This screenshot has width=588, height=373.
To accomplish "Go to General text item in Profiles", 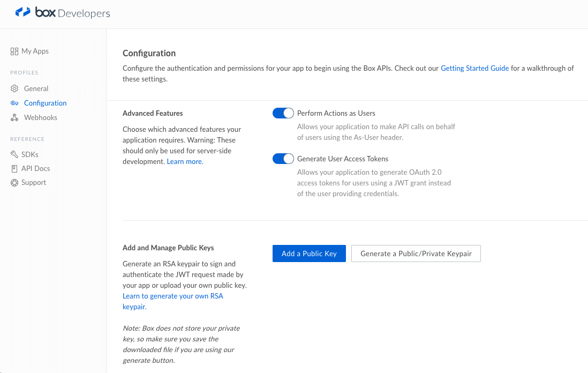I will (x=36, y=89).
